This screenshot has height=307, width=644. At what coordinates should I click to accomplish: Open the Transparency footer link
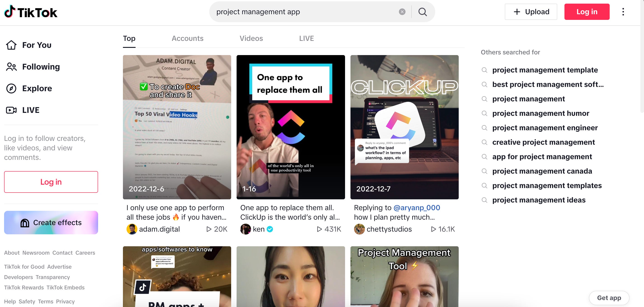point(53,277)
